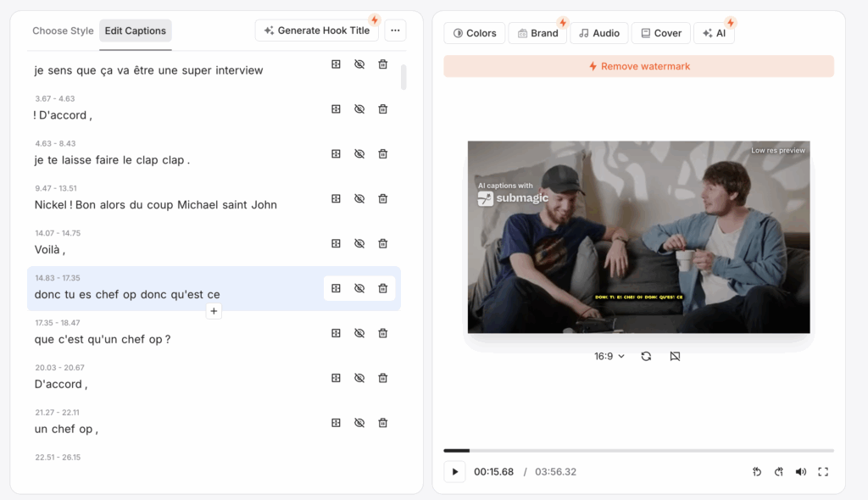Toggle the captions-off icon under video
The width and height of the screenshot is (868, 500).
(675, 357)
